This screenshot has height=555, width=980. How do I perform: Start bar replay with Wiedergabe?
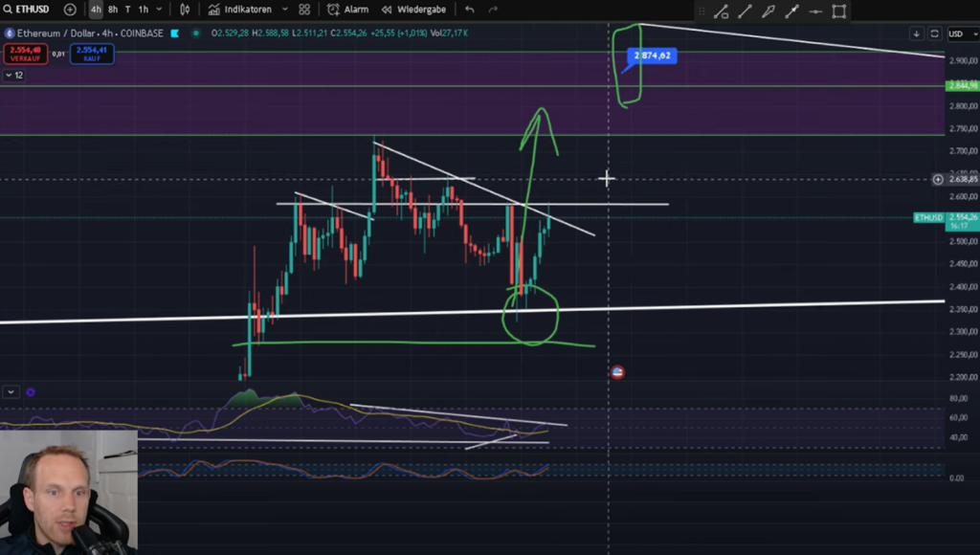point(413,10)
